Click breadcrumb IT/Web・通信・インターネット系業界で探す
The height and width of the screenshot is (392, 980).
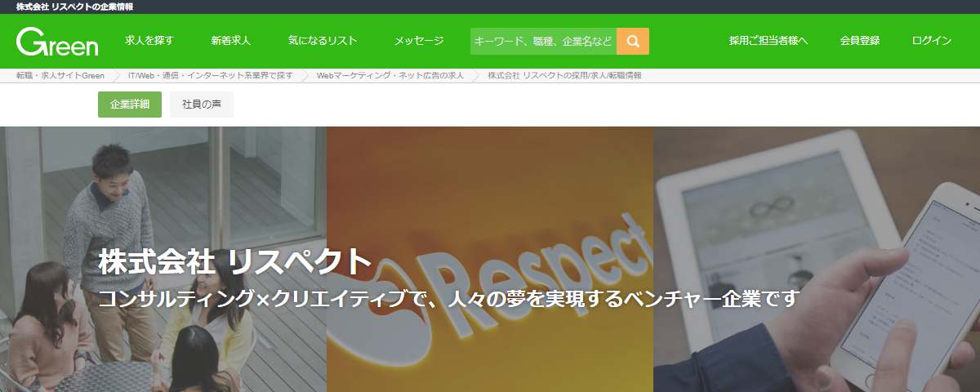(x=211, y=76)
